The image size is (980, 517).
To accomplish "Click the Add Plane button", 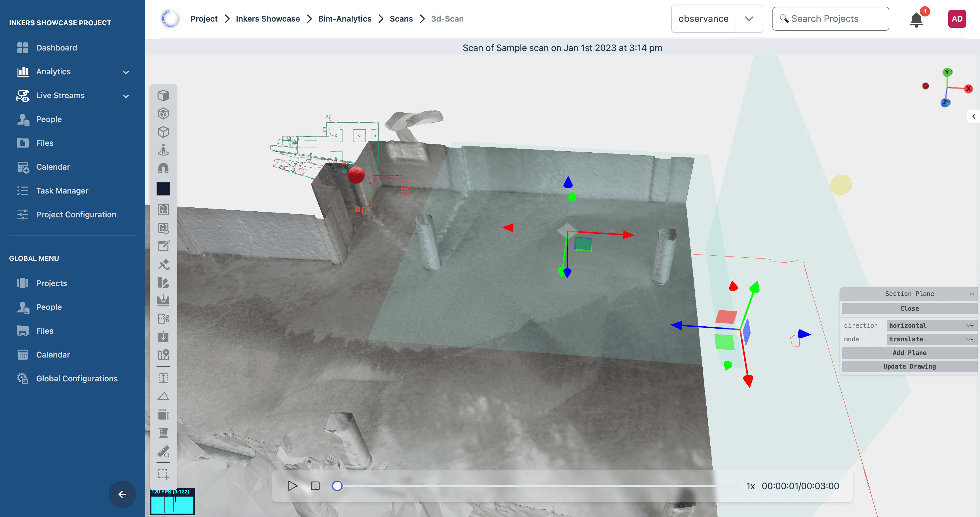I will point(909,352).
